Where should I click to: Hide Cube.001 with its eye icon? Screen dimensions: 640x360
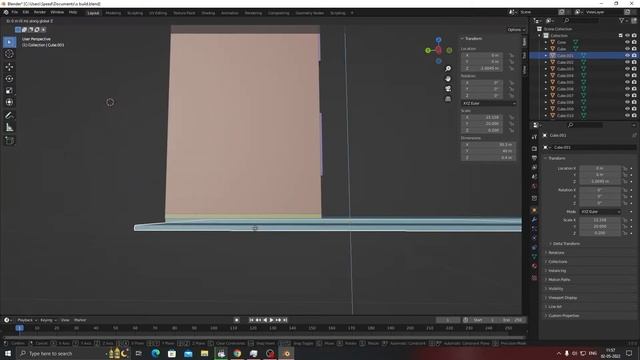pyautogui.click(x=627, y=55)
